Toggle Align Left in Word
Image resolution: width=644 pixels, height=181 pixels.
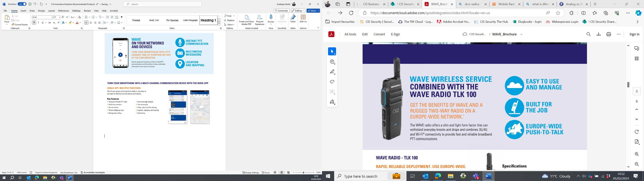pyautogui.click(x=86, y=23)
